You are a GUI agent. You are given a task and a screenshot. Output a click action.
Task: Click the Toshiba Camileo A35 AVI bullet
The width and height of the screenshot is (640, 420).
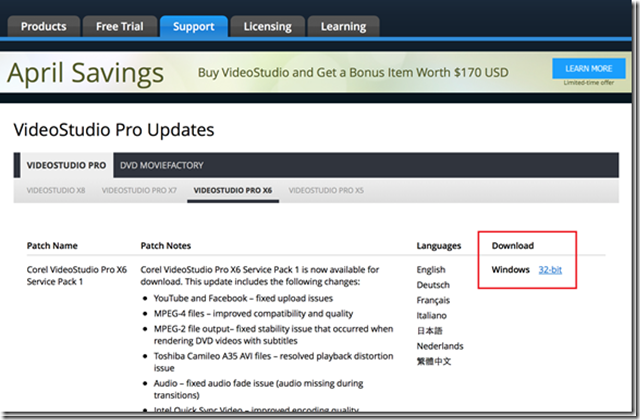[273, 362]
